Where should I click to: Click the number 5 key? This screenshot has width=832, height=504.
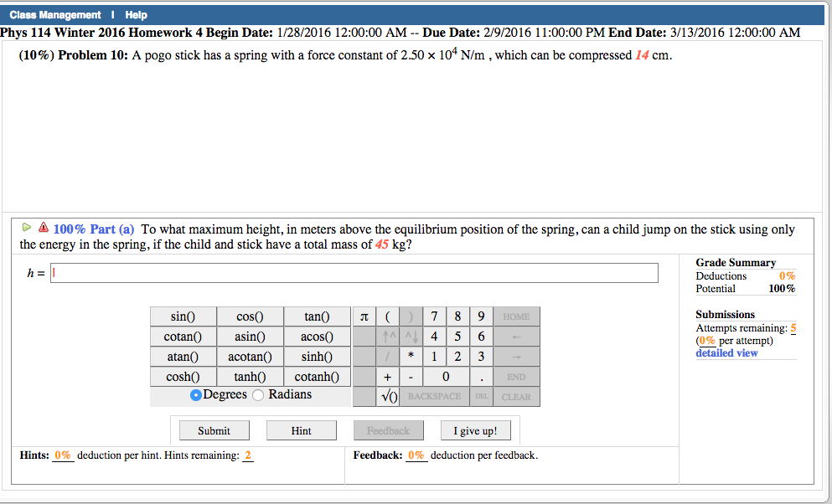click(x=457, y=337)
